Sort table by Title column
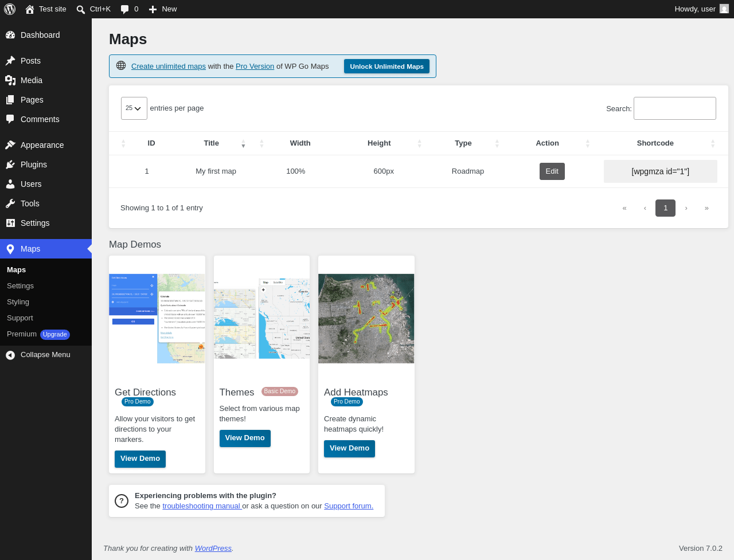734x560 pixels. (x=212, y=143)
